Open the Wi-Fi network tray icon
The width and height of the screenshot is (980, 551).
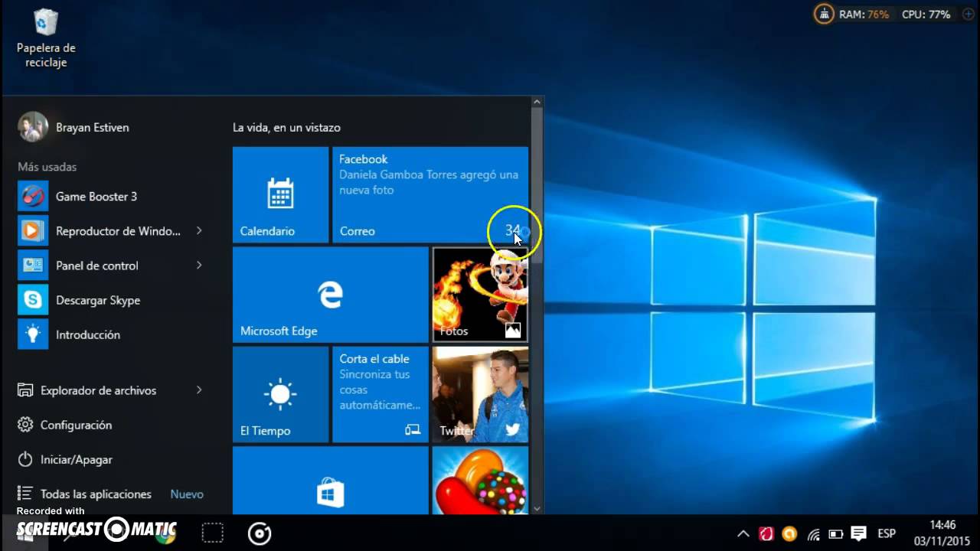[813, 533]
